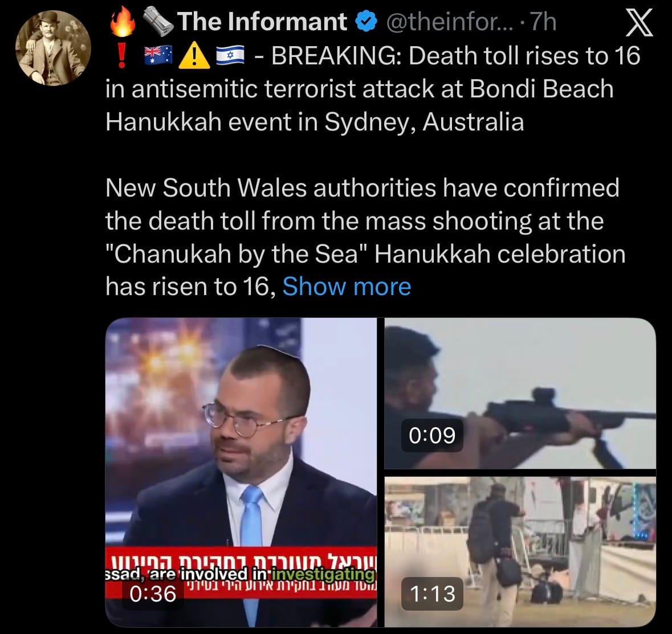Play the gunman rifle video thumbnail

click(520, 393)
